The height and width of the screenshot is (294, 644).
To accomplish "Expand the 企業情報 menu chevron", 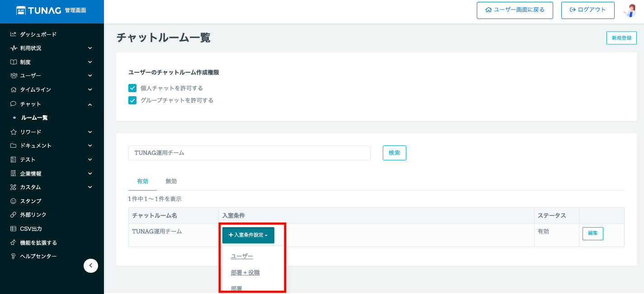I will (x=90, y=173).
